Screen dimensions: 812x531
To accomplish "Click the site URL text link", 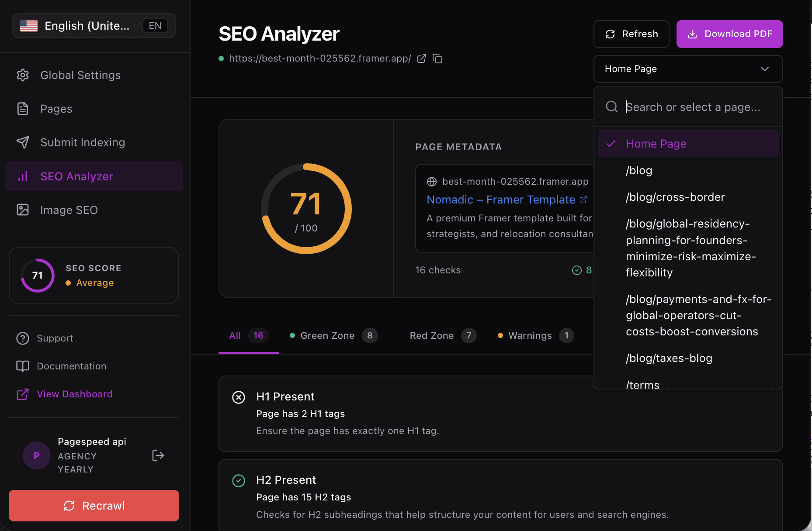I will (320, 59).
